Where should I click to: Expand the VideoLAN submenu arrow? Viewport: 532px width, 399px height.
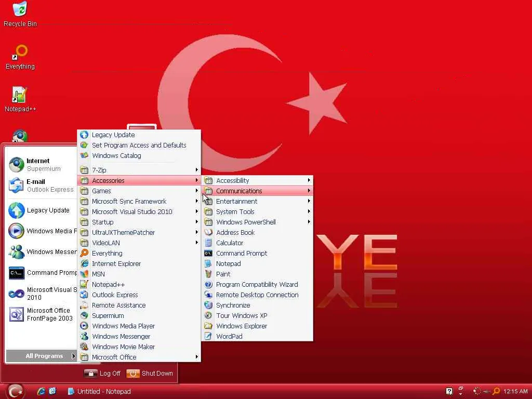click(196, 243)
